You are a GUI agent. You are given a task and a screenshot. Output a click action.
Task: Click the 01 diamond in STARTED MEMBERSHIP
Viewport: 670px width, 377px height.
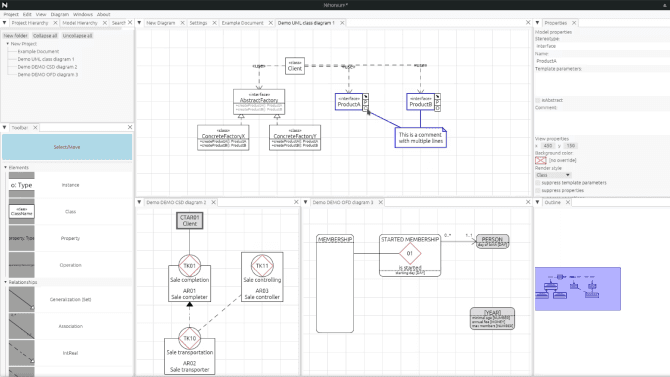pos(410,253)
